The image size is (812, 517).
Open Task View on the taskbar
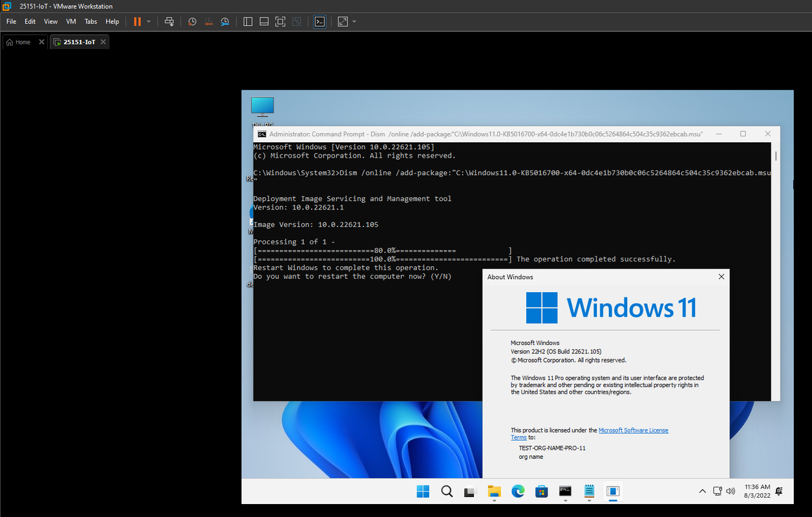(471, 491)
